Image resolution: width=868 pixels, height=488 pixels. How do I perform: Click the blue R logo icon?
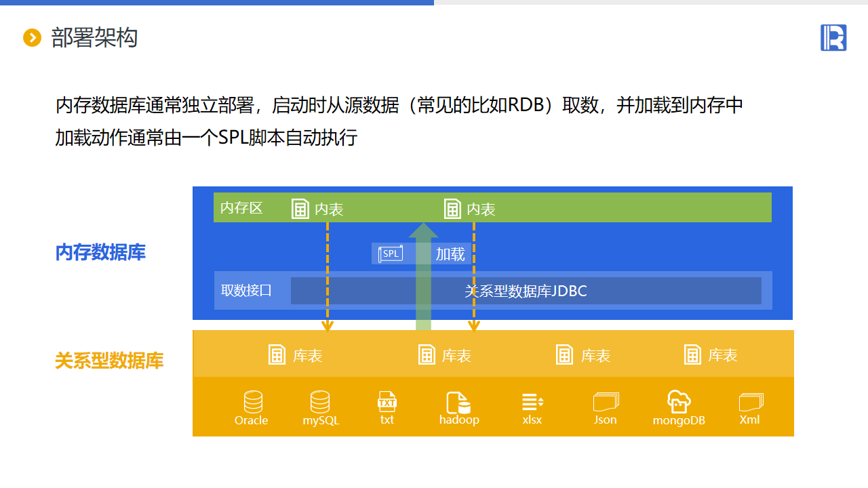[x=833, y=37]
